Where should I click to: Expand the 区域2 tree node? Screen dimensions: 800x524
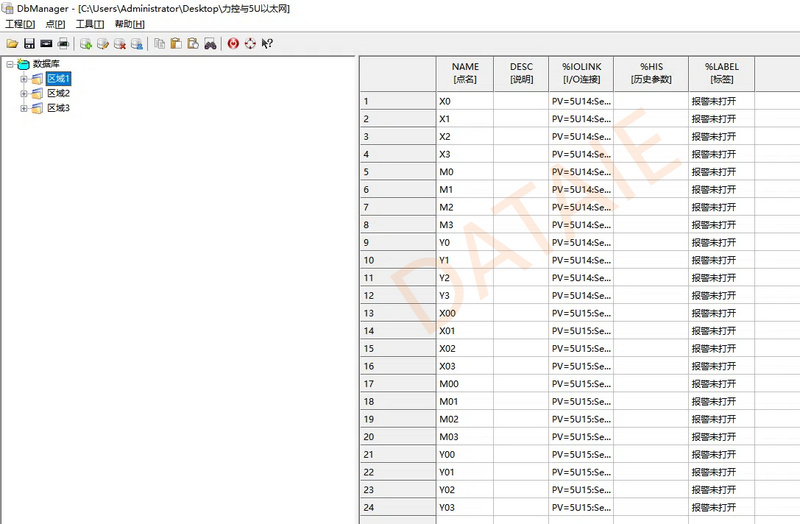[x=23, y=94]
